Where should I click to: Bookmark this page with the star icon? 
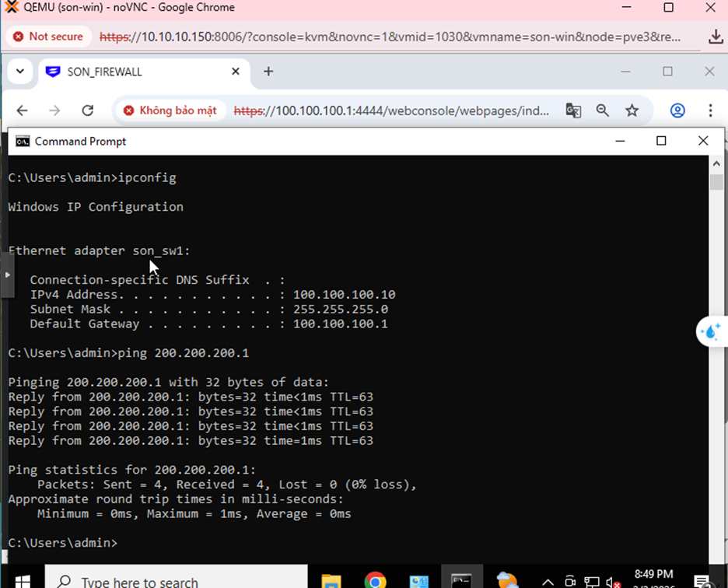point(632,110)
